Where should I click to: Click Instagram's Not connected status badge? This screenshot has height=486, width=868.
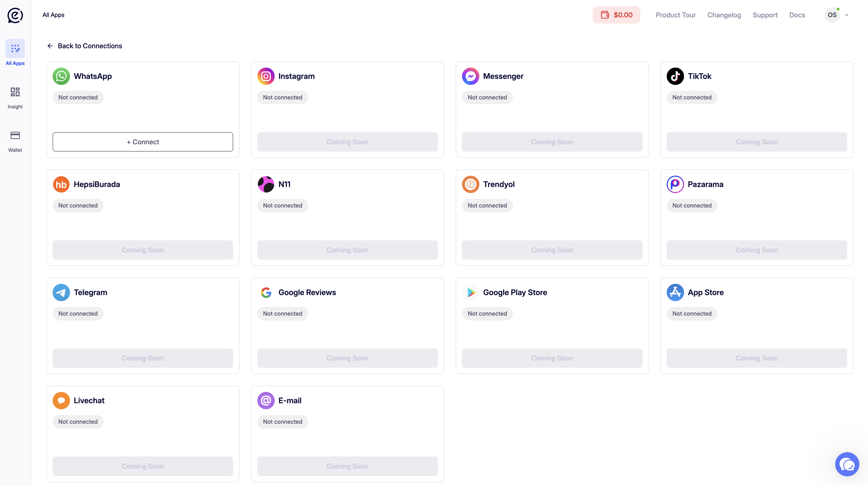tap(282, 97)
